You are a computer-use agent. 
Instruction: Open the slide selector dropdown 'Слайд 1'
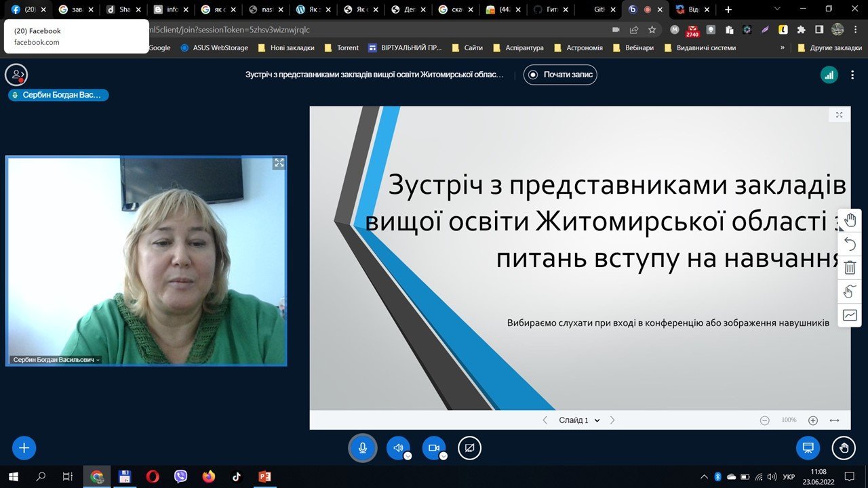[579, 420]
